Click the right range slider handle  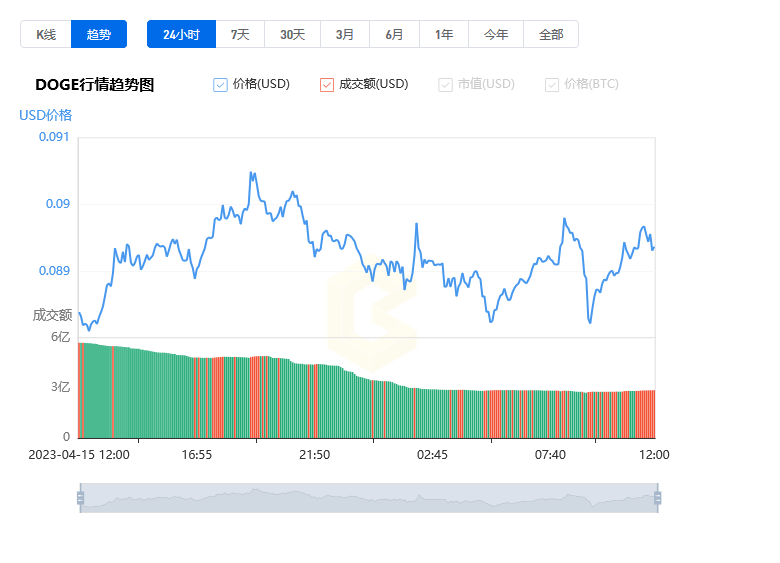pos(657,498)
